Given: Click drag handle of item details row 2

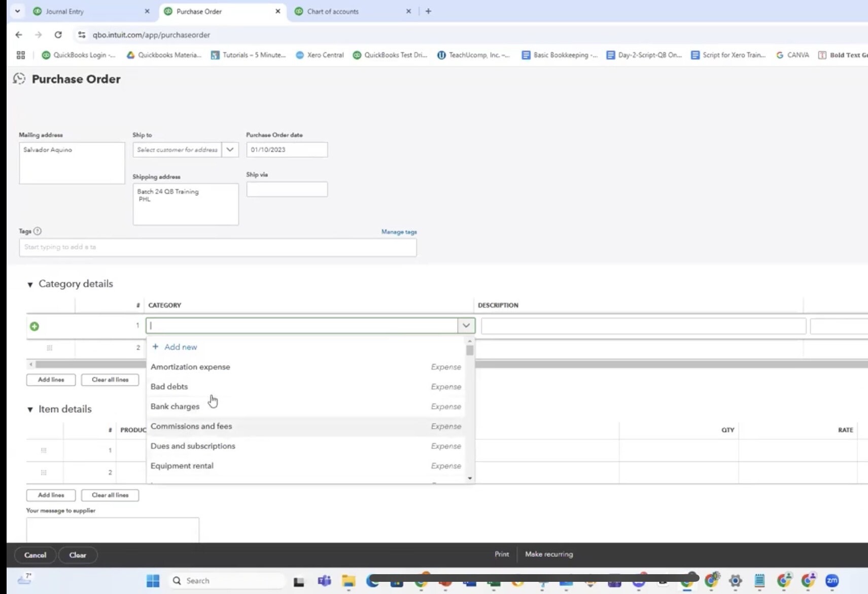Looking at the screenshot, I should tap(44, 473).
